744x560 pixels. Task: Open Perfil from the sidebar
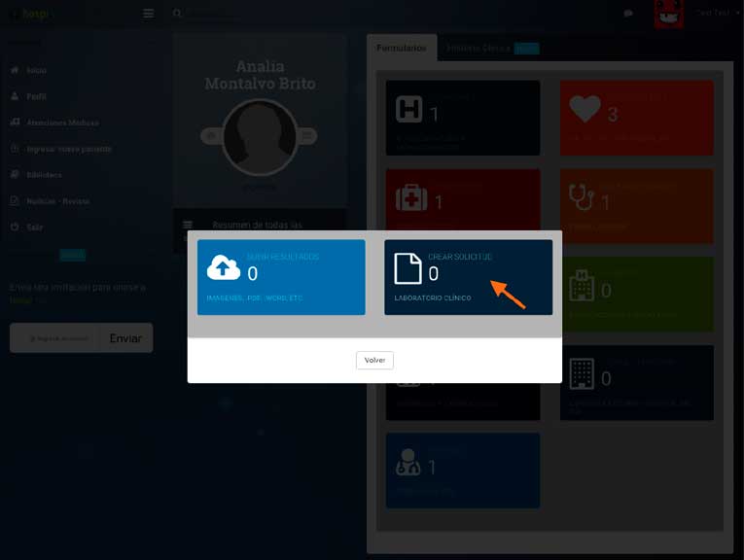click(x=36, y=96)
